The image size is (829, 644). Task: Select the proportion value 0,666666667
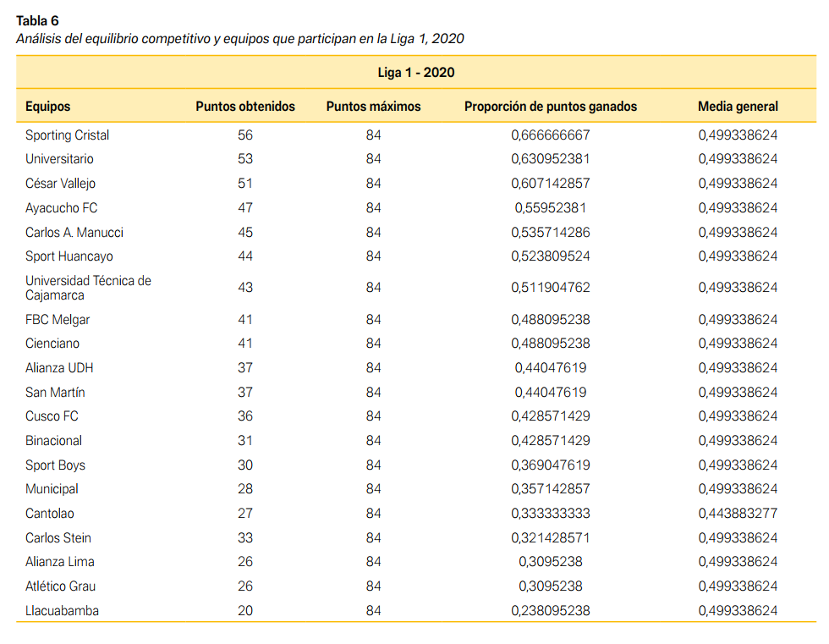click(x=551, y=135)
